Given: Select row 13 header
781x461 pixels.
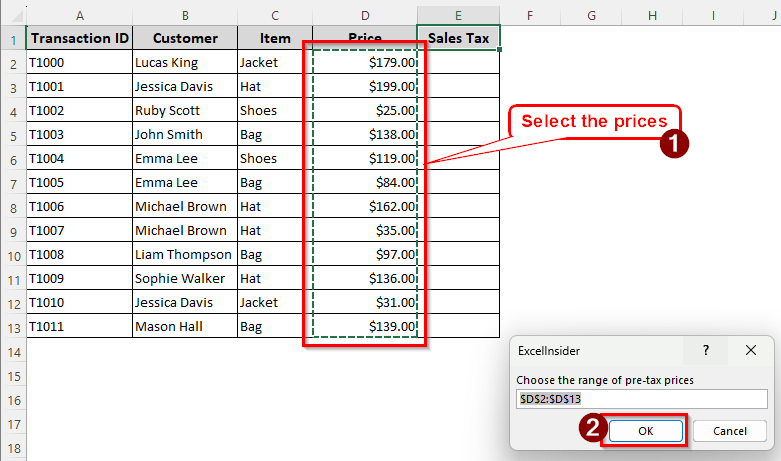Looking at the screenshot, I should click(x=13, y=327).
